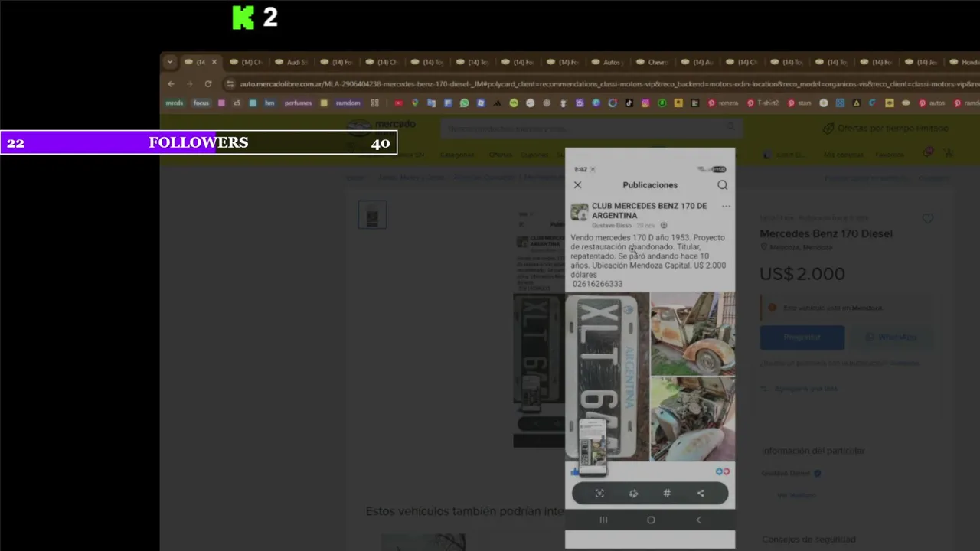Tap the Android home circle button
This screenshot has height=551, width=980.
tap(651, 520)
